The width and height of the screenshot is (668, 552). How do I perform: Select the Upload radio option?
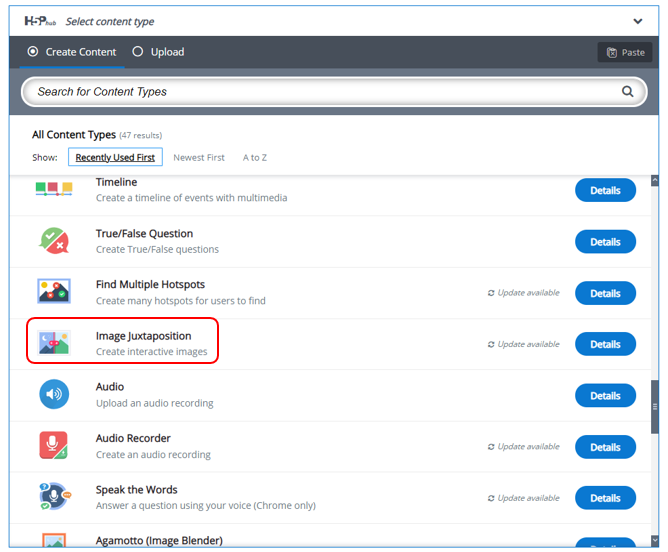click(x=158, y=52)
